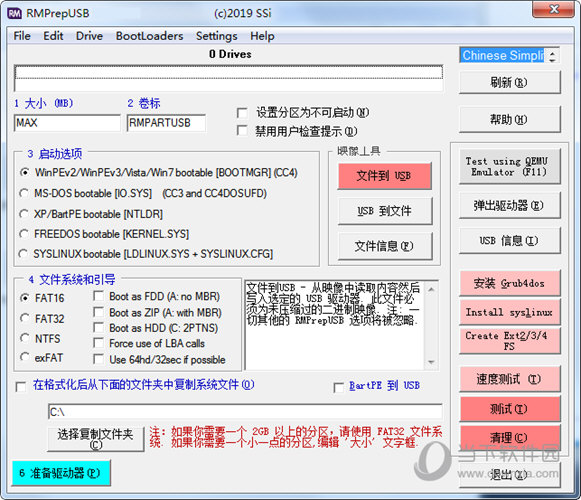Select FREEDOS bootable [KERNEL.SYS] option
Image resolution: width=581 pixels, height=500 pixels.
[24, 234]
